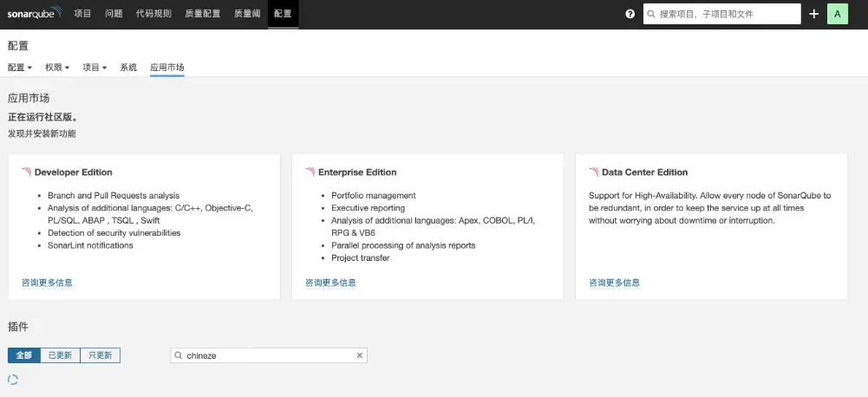Viewport: 868px width, 397px height.
Task: Open 质量阈 in top navigation
Action: coord(247,14)
